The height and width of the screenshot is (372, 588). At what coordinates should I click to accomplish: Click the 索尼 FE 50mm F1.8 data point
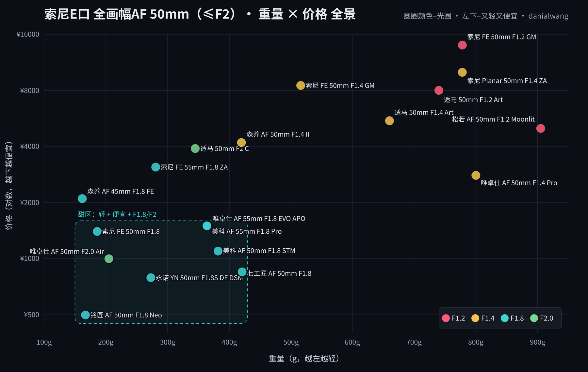(x=97, y=231)
